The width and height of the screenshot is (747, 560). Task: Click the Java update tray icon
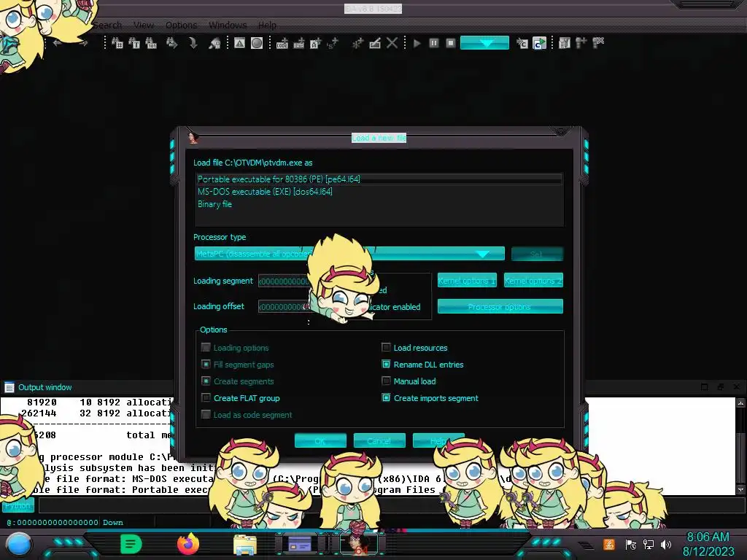click(609, 544)
